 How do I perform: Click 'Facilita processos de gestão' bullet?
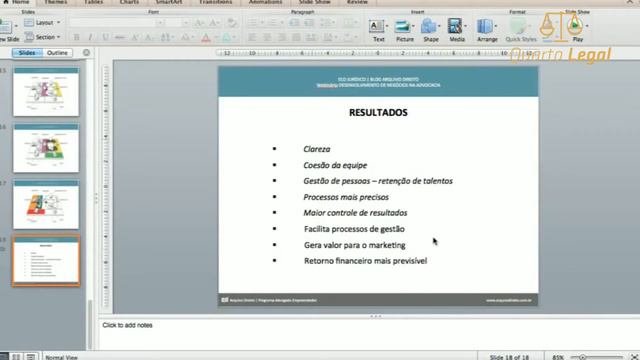tap(354, 229)
